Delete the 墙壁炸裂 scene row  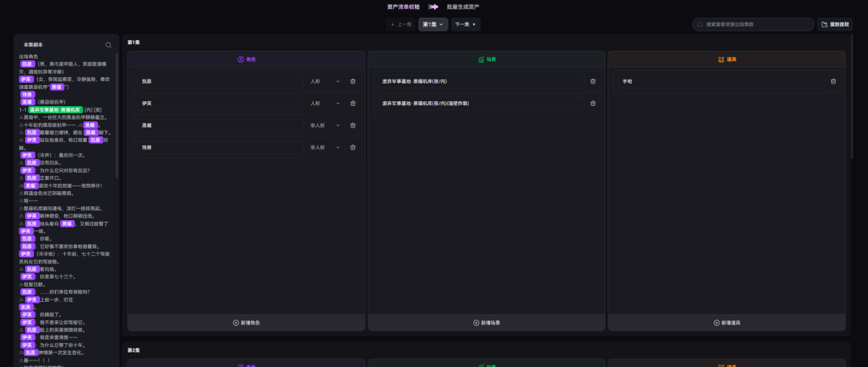click(593, 104)
